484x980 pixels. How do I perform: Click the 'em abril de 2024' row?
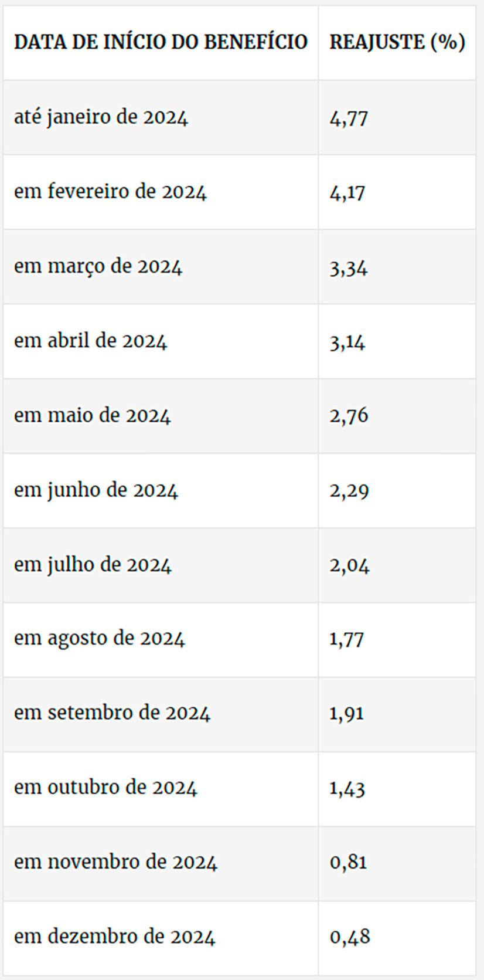tap(240, 341)
